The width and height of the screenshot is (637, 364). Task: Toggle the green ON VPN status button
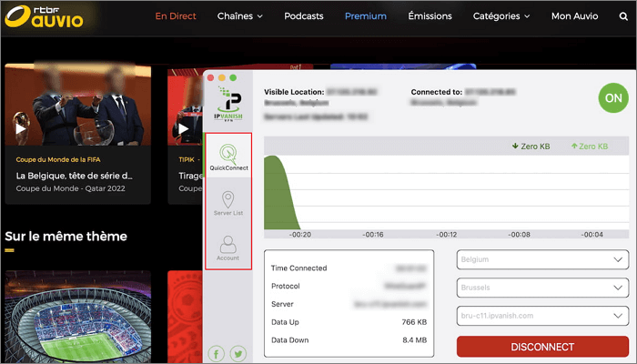(613, 98)
